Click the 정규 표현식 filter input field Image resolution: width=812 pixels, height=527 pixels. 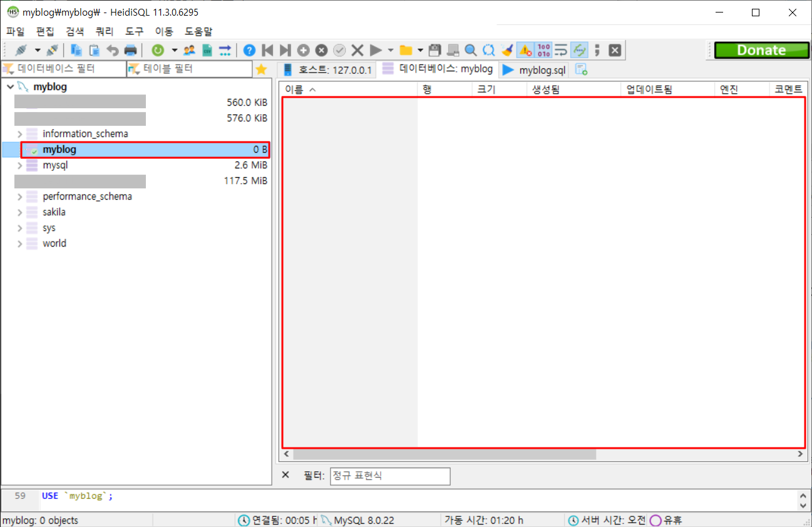[389, 476]
